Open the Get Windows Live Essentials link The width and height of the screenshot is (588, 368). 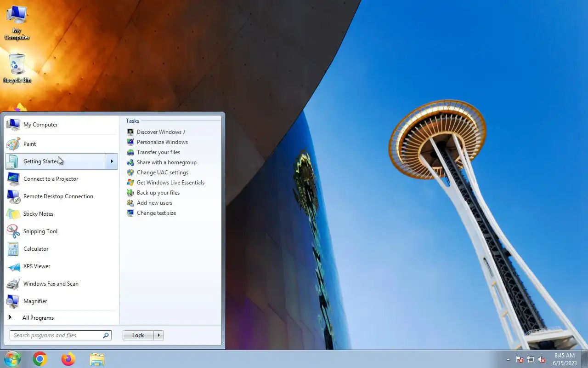(170, 183)
